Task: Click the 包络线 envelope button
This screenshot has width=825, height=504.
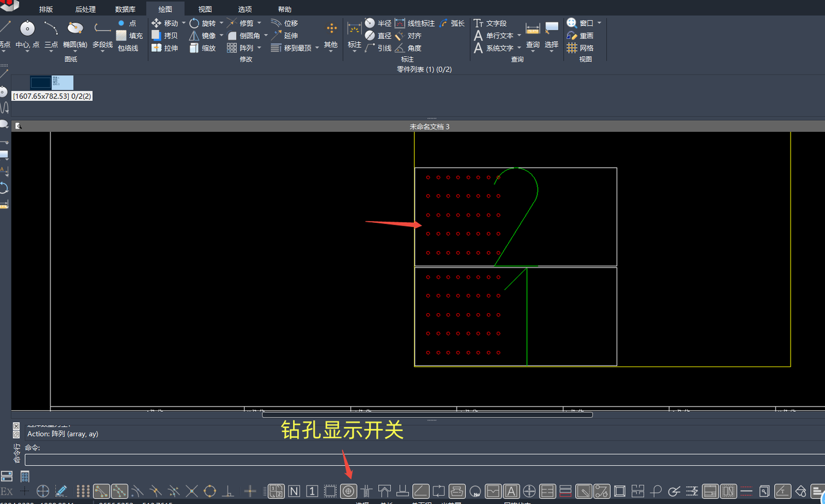Action: 128,48
